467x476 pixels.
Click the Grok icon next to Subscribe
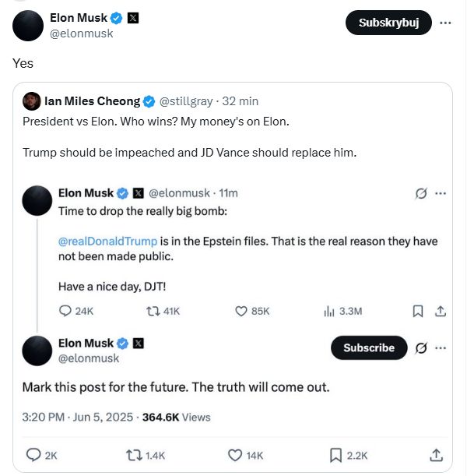pos(421,348)
